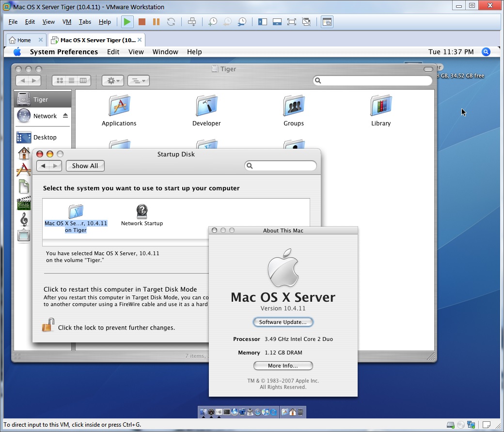This screenshot has width=504, height=432.
Task: Close the Mac OS X Server Tiger tab
Action: (140, 40)
